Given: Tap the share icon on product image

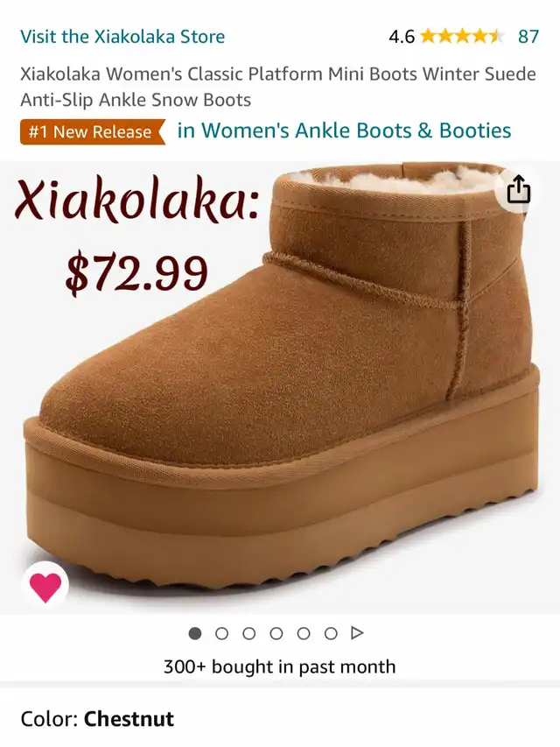Looking at the screenshot, I should 519,190.
